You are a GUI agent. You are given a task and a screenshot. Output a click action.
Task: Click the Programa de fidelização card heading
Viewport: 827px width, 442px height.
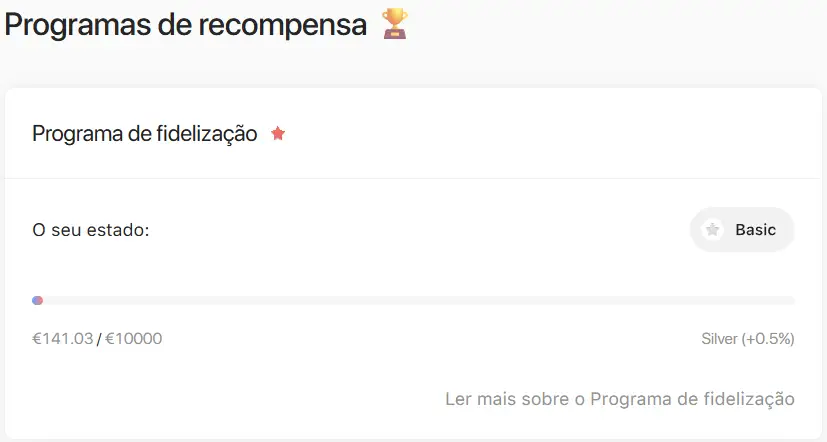point(145,134)
